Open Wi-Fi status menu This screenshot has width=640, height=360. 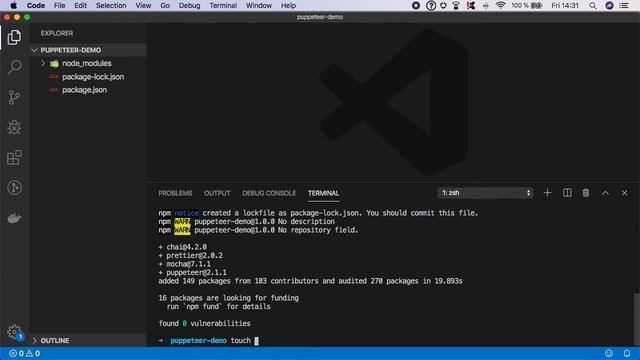(x=500, y=5)
